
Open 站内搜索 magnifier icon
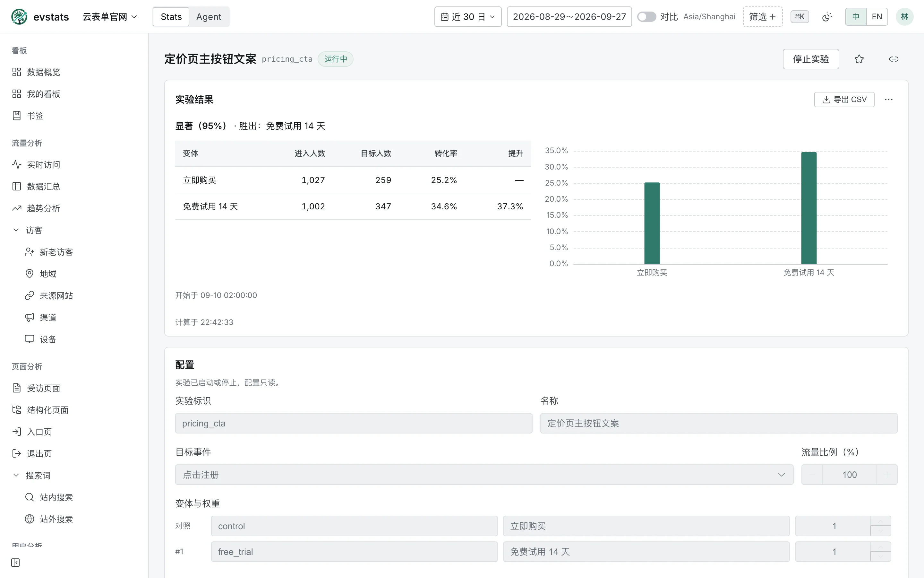(x=30, y=497)
